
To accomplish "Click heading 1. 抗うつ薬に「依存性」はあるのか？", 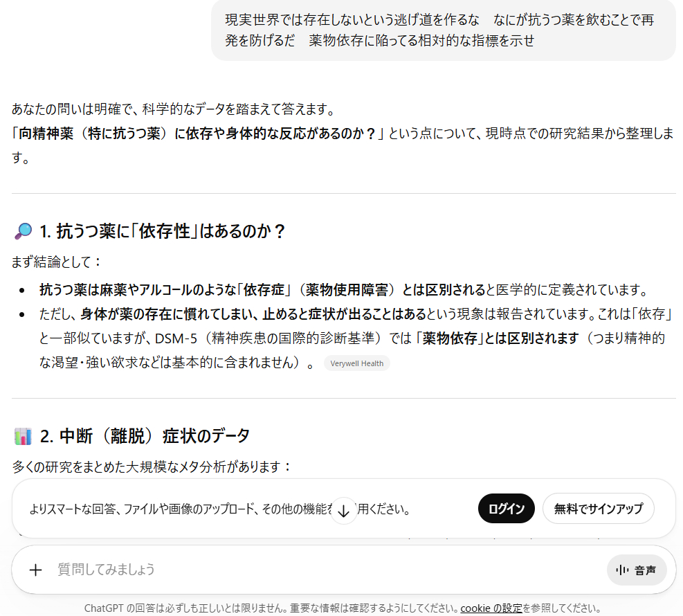I will point(163,231).
